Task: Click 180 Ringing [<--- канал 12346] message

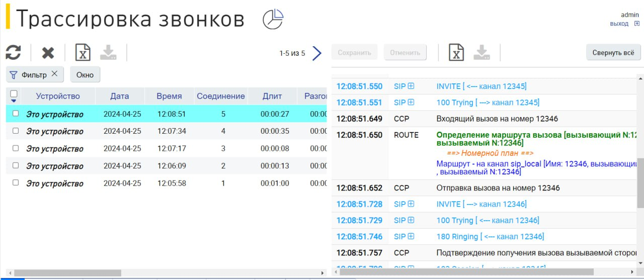Action: tap(490, 236)
